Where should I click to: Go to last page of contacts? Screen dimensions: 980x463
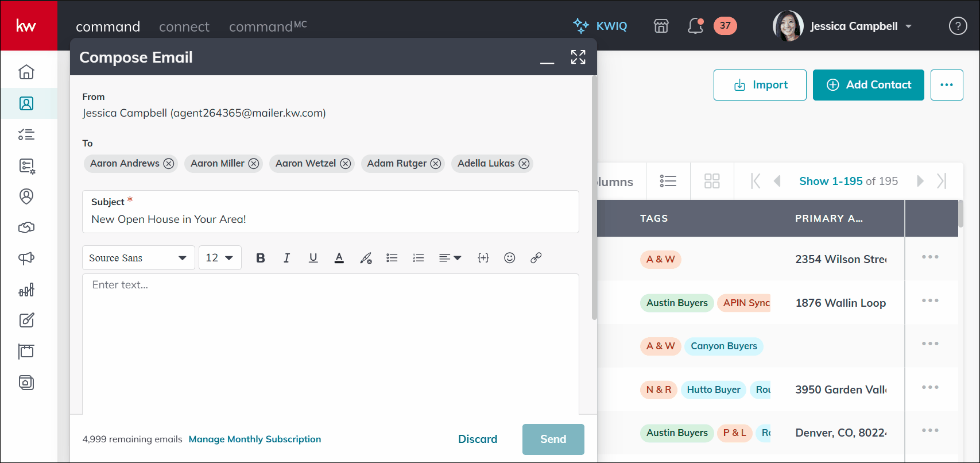[x=942, y=181]
